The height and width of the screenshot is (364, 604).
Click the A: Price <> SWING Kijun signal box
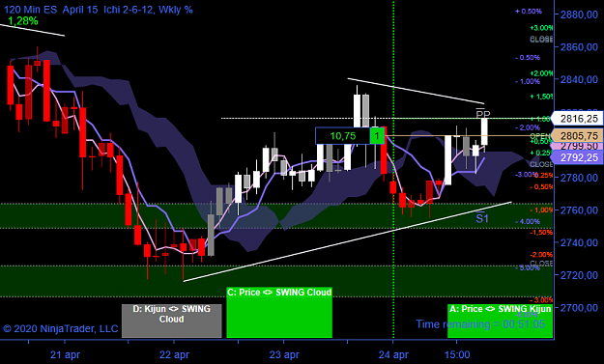(x=501, y=321)
